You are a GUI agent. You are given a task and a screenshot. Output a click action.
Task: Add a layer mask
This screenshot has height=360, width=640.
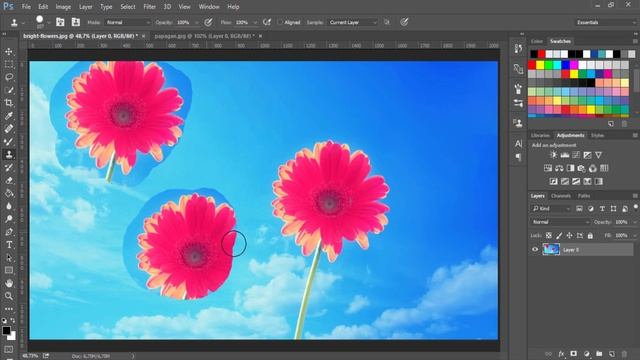coord(573,354)
